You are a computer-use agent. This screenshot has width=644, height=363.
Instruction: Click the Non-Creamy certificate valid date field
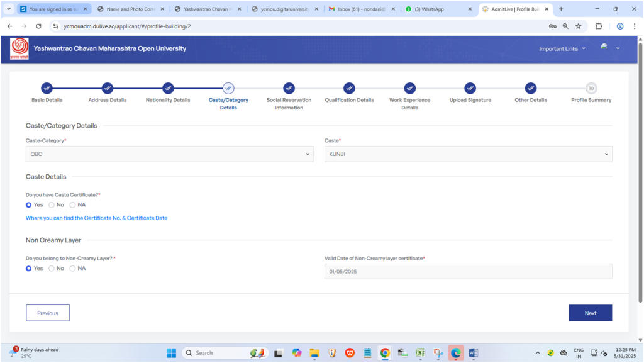(468, 271)
